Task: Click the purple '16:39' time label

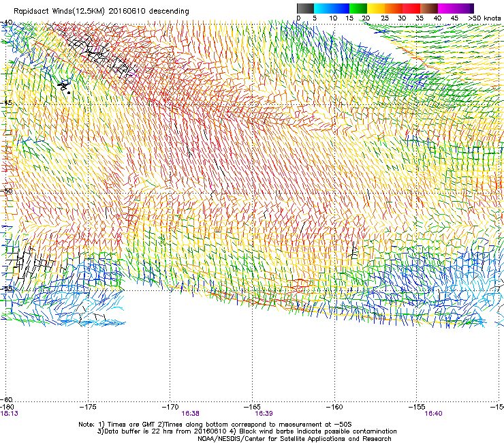Action: (x=264, y=414)
